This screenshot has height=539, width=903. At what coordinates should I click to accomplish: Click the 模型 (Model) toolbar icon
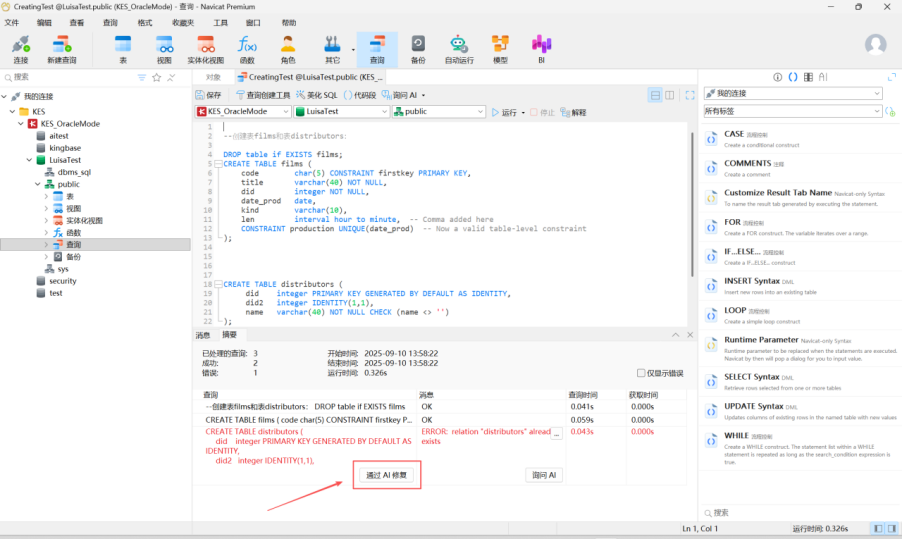coord(500,48)
